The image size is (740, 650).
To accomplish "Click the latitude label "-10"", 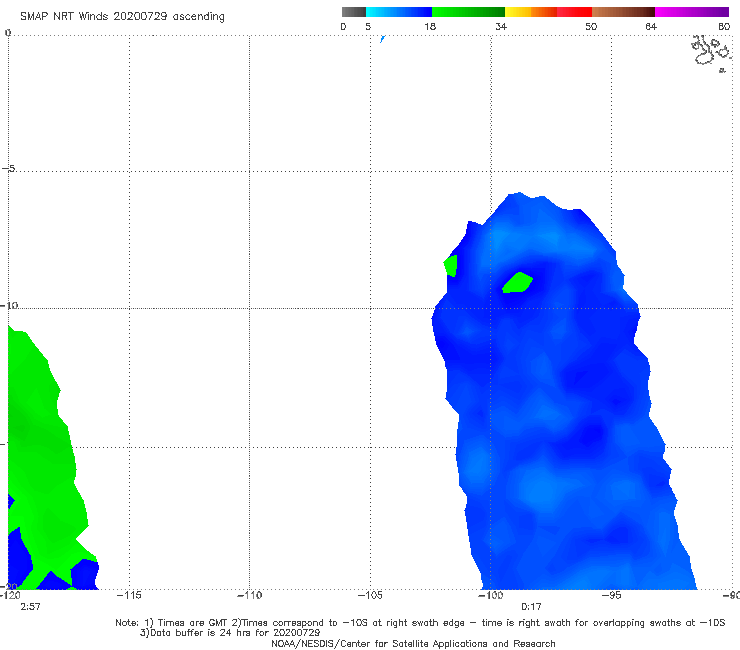I will pos(9,305).
